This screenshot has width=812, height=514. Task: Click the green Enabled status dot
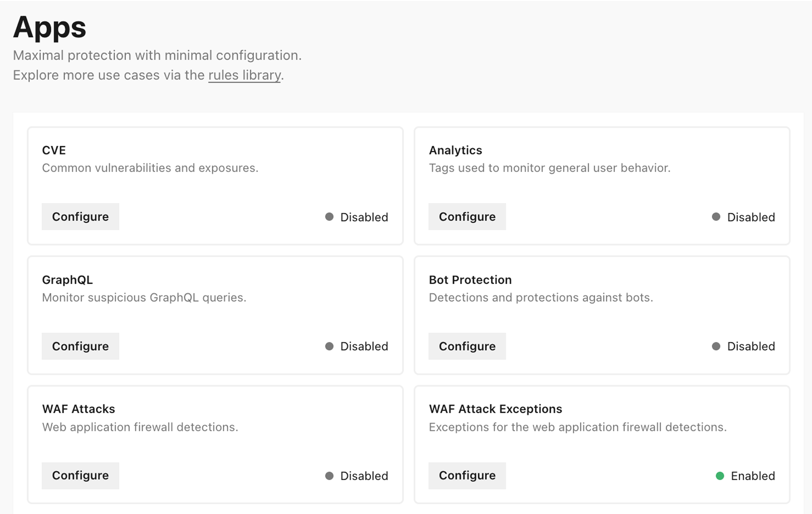pos(720,476)
